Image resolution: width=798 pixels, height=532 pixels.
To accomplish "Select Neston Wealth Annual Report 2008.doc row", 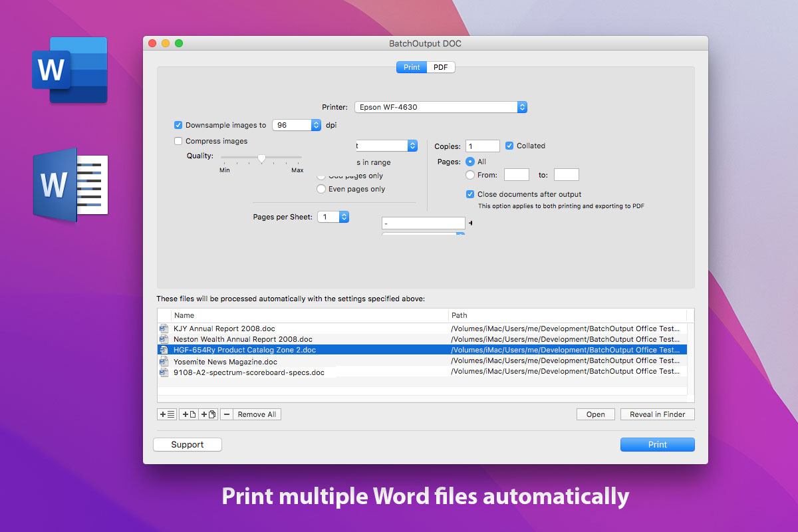I will pos(422,339).
